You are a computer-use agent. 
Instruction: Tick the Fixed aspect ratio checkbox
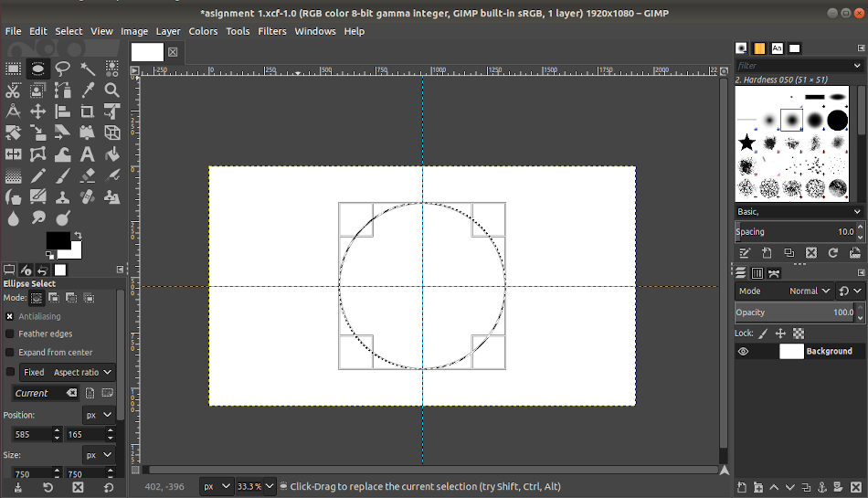[9, 372]
